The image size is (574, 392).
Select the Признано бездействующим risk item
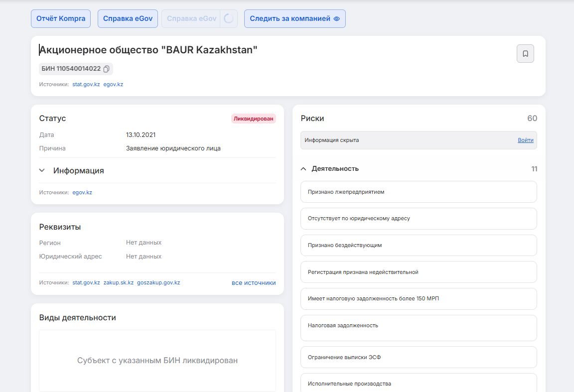tap(419, 245)
